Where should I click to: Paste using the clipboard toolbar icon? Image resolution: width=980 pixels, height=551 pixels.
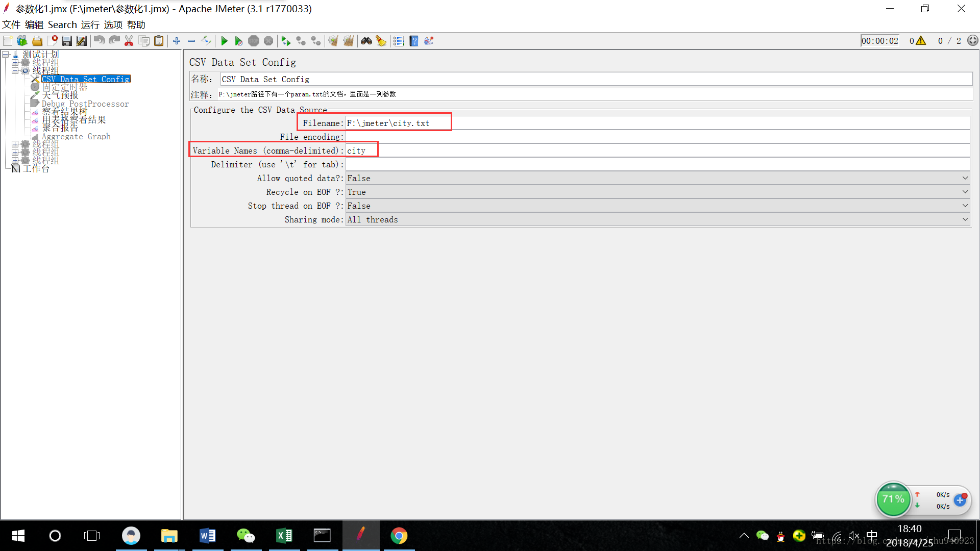click(x=159, y=41)
